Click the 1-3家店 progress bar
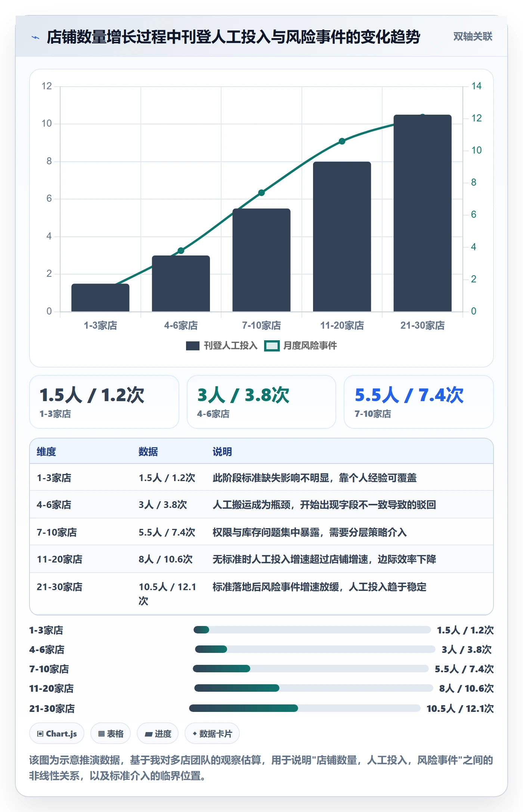 coord(312,630)
